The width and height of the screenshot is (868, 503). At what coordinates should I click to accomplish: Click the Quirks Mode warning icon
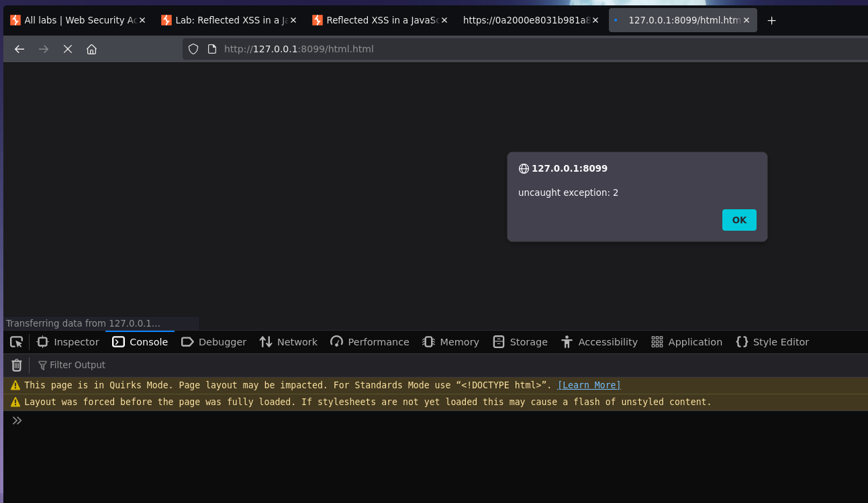(x=15, y=385)
